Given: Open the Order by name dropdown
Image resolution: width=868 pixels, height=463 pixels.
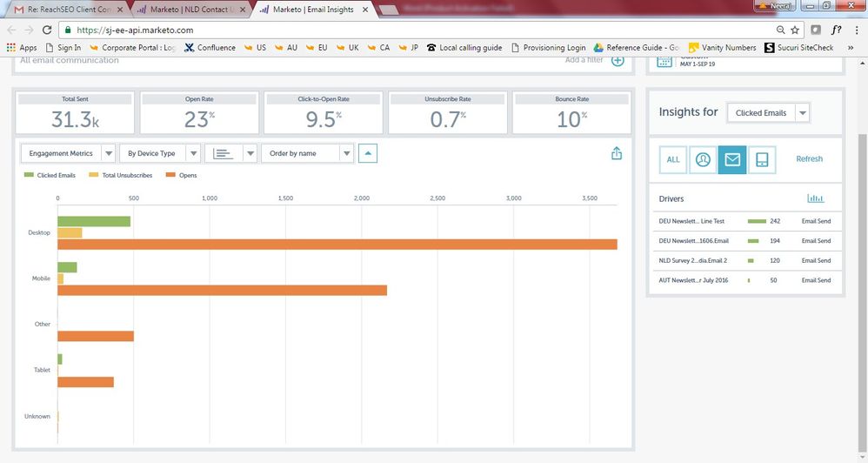Looking at the screenshot, I should point(306,153).
